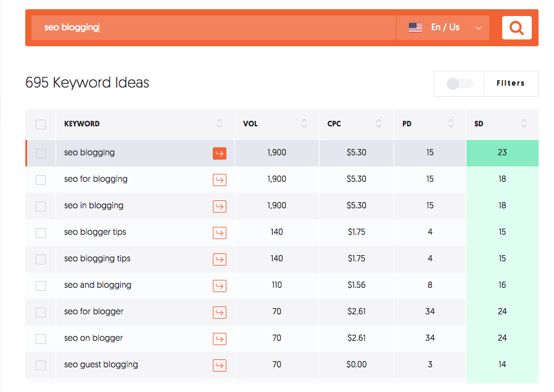Screen dimensions: 554x392
Task: Sort the table by the VOL column arrows
Action: [304, 123]
